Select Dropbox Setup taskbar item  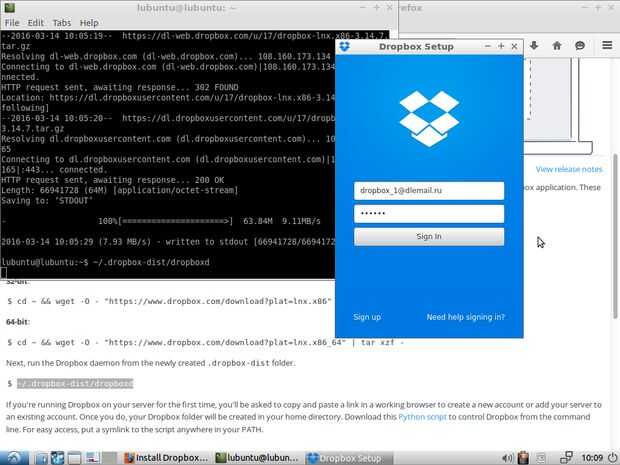tap(349, 458)
